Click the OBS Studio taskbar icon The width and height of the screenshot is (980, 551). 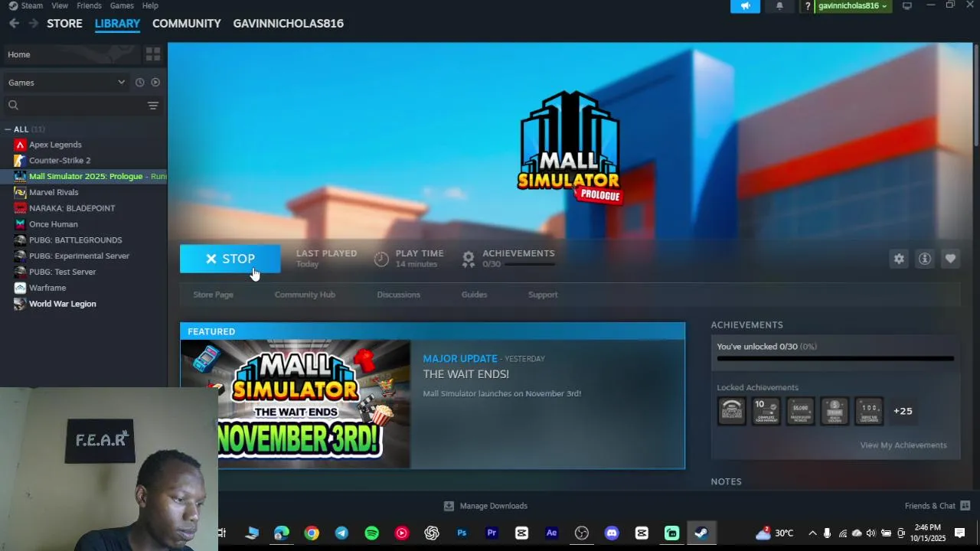pyautogui.click(x=582, y=533)
